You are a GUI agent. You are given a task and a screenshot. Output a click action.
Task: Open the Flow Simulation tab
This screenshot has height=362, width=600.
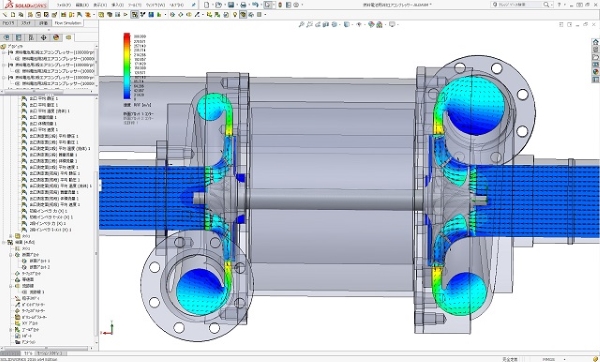click(x=68, y=23)
